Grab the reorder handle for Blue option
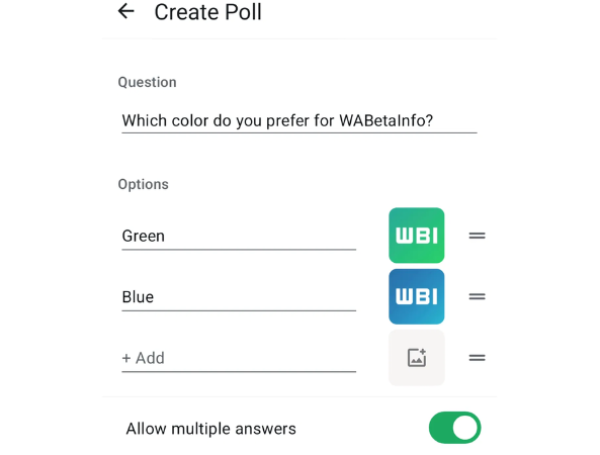This screenshot has height=455, width=600. [x=477, y=297]
